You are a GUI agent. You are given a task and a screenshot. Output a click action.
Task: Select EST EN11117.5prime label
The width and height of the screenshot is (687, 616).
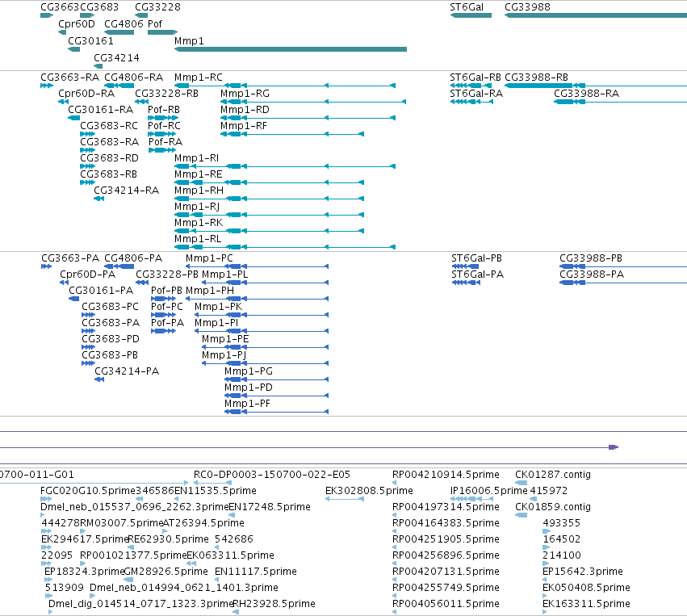tap(255, 572)
